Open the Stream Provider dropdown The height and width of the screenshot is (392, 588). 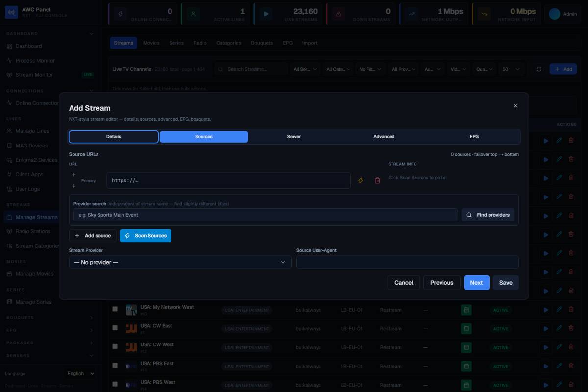[180, 262]
